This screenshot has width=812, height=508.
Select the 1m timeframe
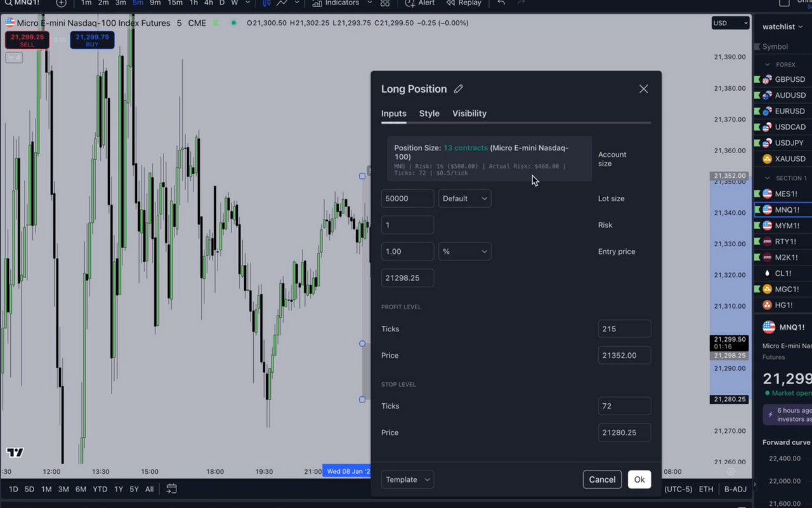(x=86, y=3)
